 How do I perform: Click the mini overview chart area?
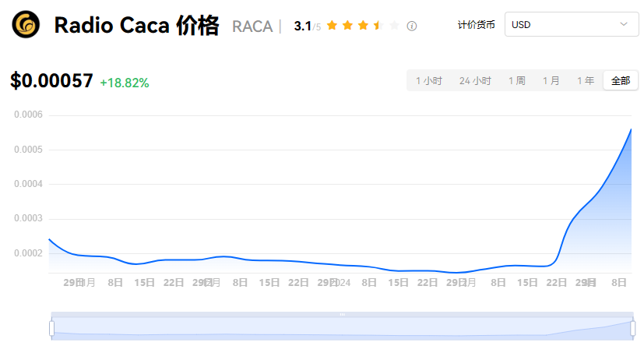point(342,328)
